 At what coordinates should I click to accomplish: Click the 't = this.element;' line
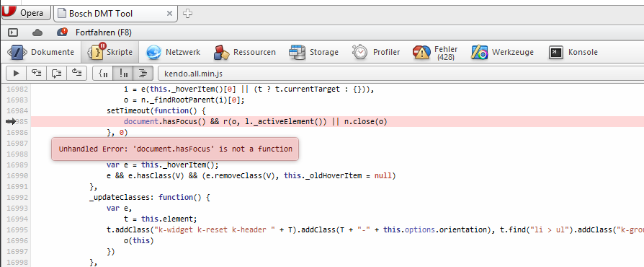(x=161, y=219)
